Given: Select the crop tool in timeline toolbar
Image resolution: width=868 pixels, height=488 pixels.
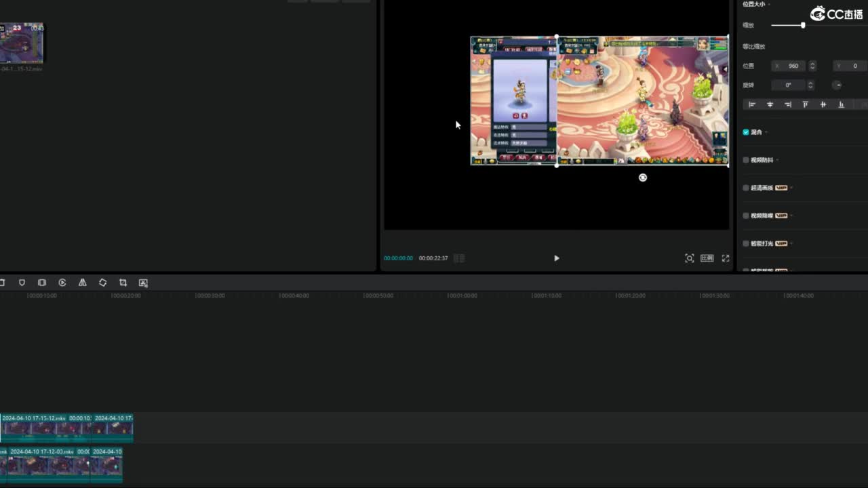Looking at the screenshot, I should (123, 283).
